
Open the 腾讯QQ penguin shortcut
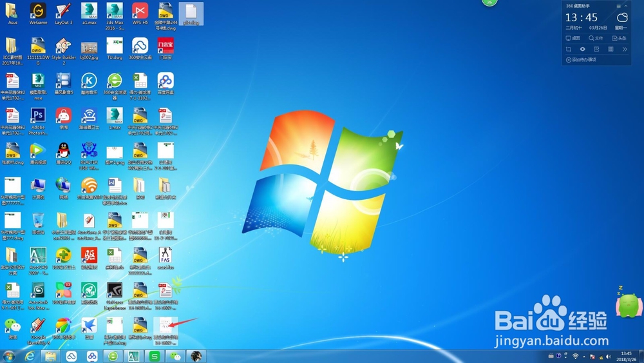coord(64,153)
